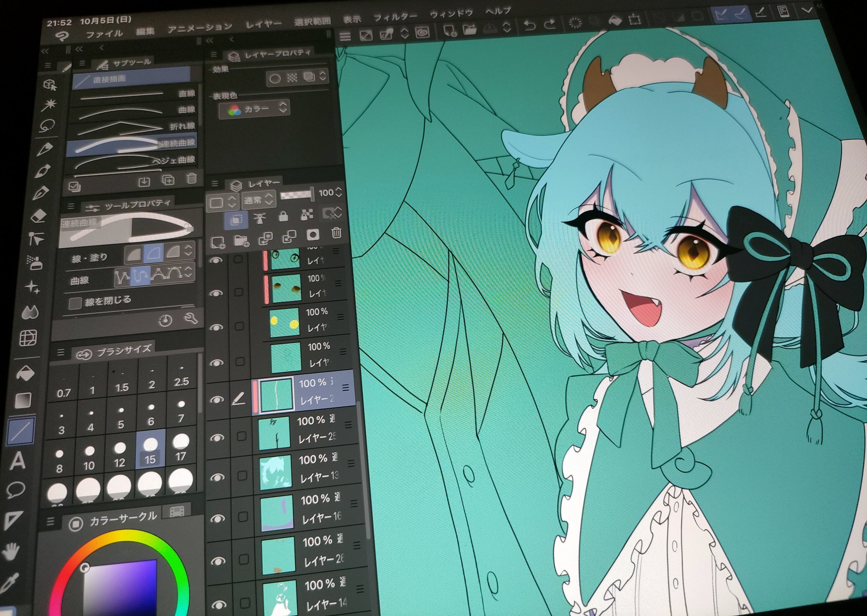
Task: Open the カラー expression color dropdown
Action: click(x=254, y=109)
